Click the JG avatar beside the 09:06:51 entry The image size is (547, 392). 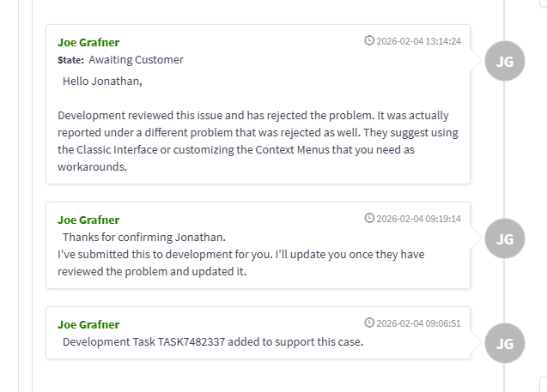504,343
